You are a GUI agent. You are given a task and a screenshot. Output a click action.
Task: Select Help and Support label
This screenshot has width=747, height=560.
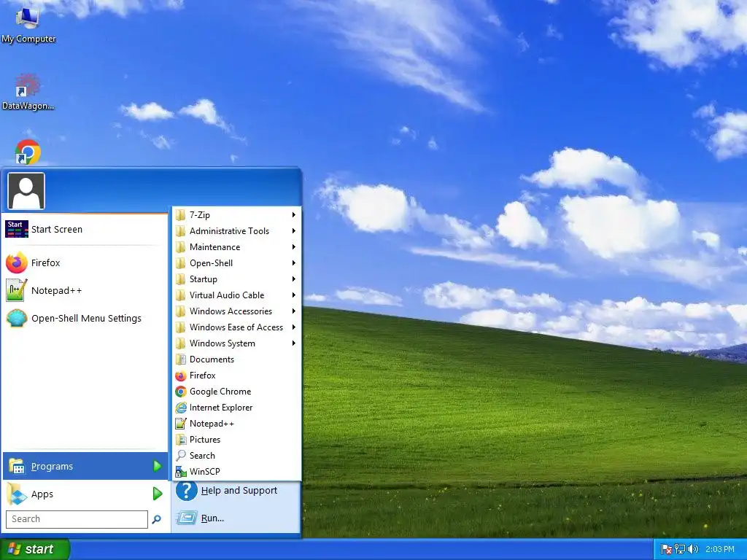pos(239,491)
